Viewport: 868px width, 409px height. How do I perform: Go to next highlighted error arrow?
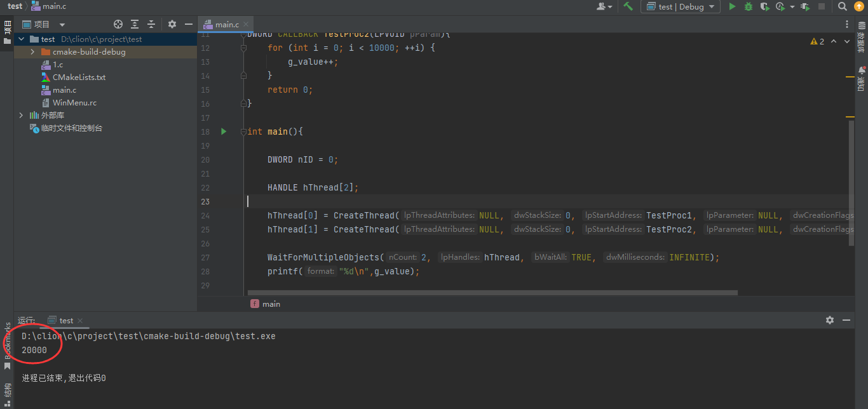(x=846, y=41)
